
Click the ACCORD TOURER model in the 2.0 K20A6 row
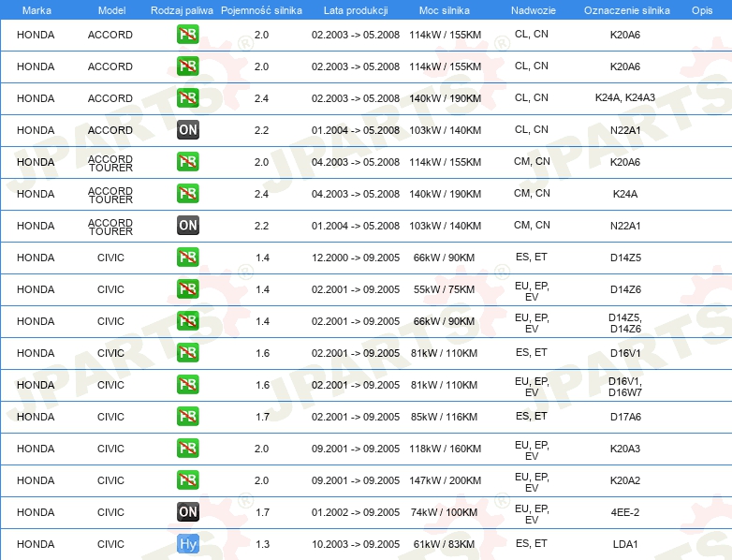coord(110,164)
